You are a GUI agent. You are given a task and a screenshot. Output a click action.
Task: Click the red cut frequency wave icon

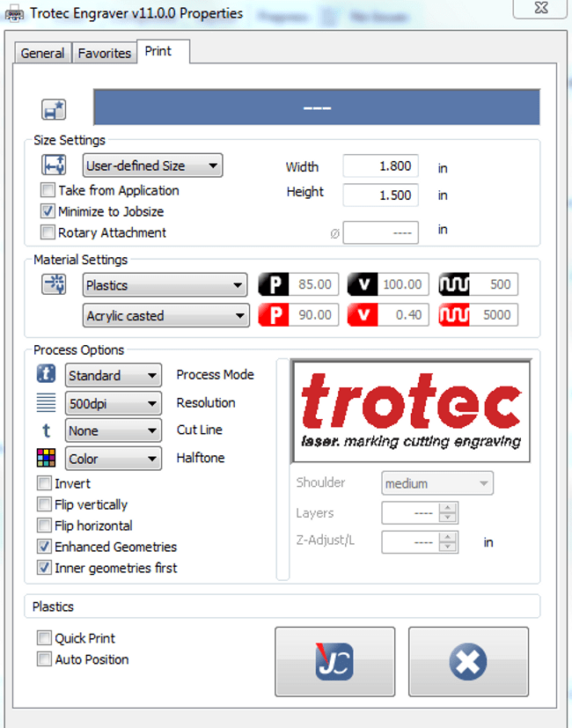453,315
